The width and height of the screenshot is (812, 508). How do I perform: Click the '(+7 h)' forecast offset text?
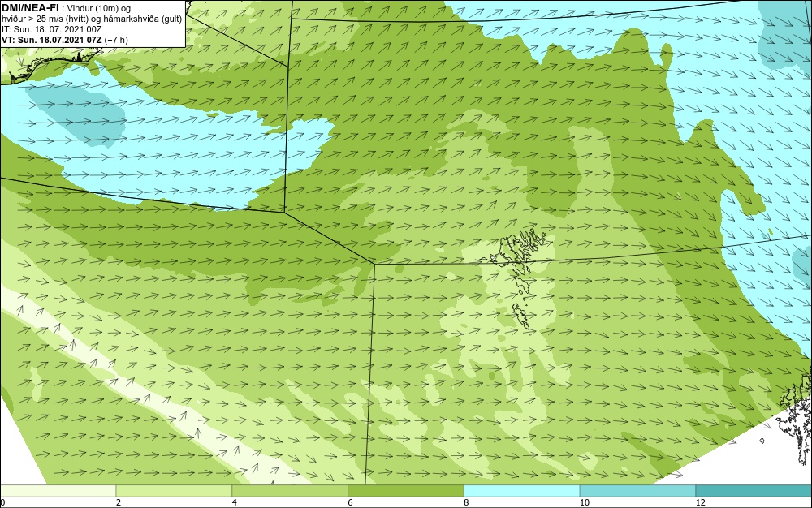pos(116,40)
